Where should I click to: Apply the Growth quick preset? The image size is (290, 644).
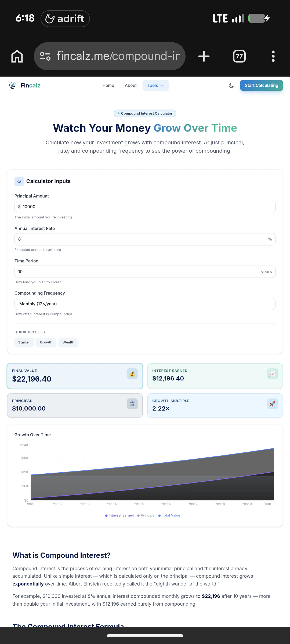tap(46, 342)
